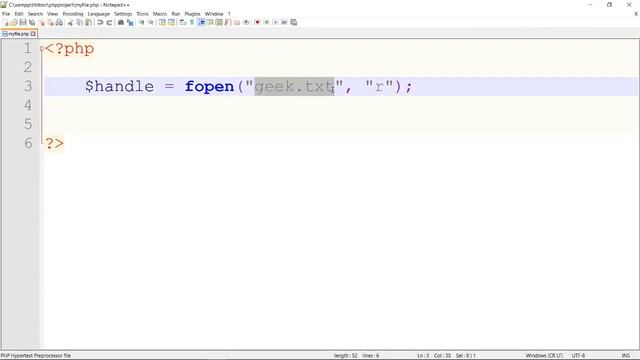Toggle synchronized vertical scrolling

[x=162, y=22]
